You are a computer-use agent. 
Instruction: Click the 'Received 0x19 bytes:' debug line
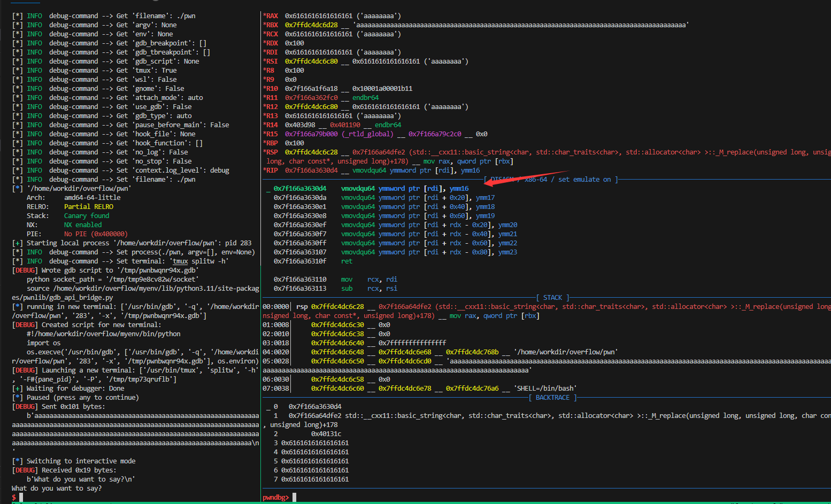point(64,470)
